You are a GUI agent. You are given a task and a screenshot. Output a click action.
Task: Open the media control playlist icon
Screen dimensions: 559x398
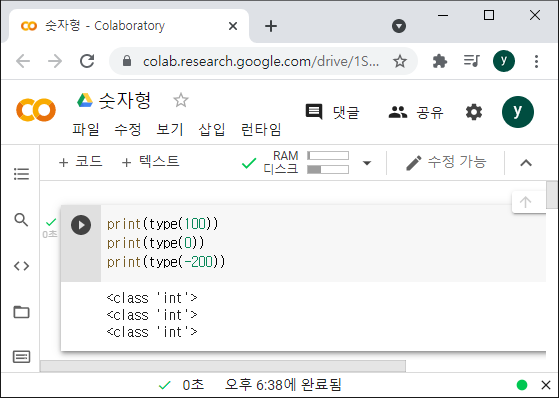pyautogui.click(x=472, y=61)
